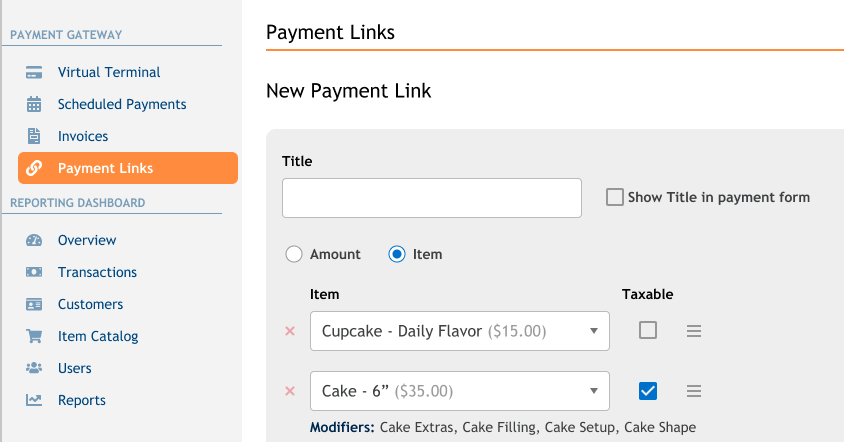Check Taxable for Cupcake - Daily Flavor

click(648, 330)
